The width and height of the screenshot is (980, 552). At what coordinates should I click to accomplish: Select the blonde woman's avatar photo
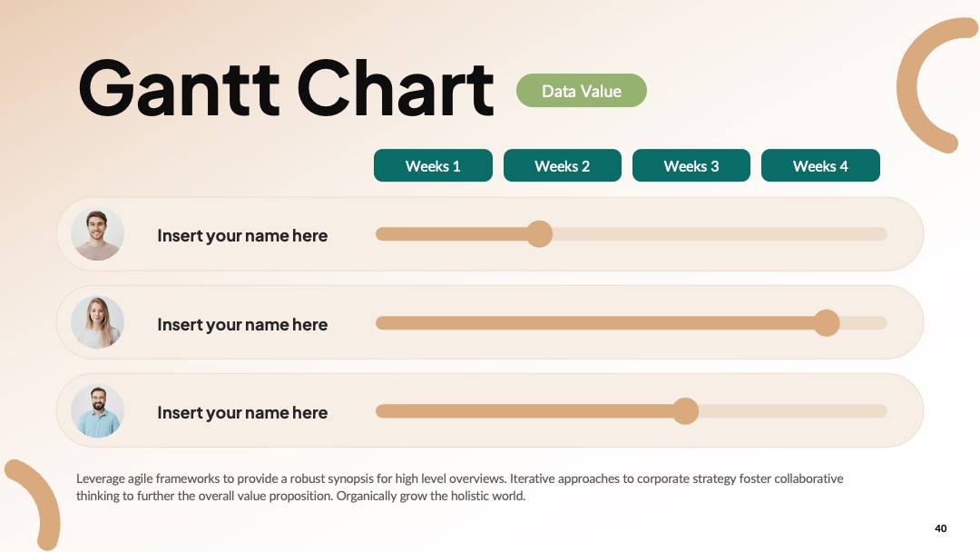(97, 322)
